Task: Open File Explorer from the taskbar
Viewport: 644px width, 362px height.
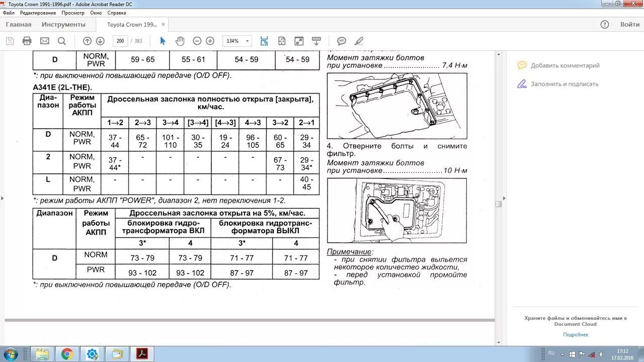Action: 42,354
